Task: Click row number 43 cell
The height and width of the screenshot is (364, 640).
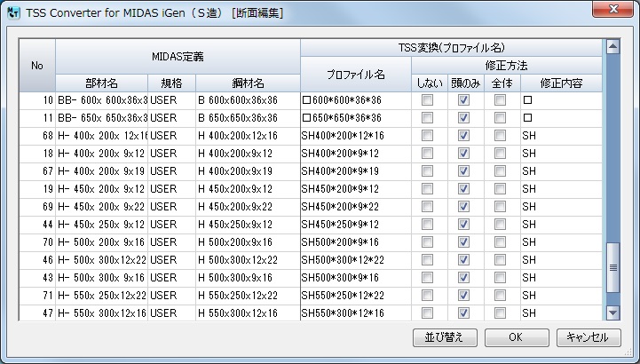Action: tap(37, 278)
